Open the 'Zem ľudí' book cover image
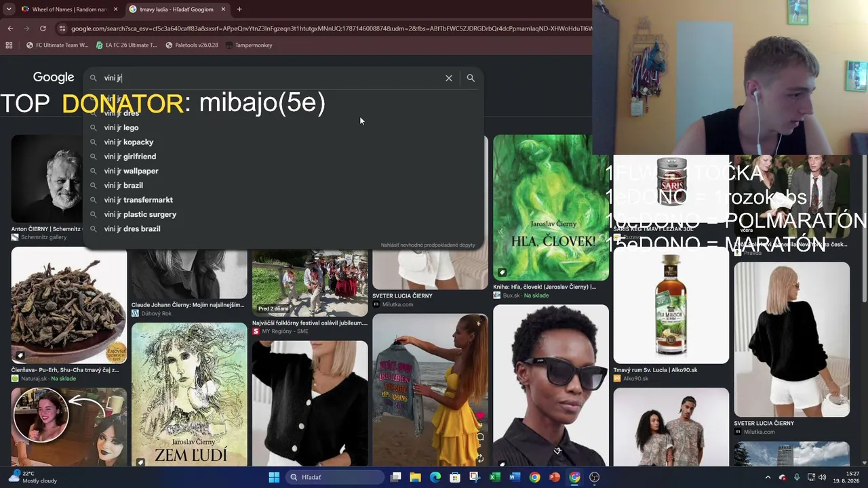The height and width of the screenshot is (488, 868). [189, 394]
